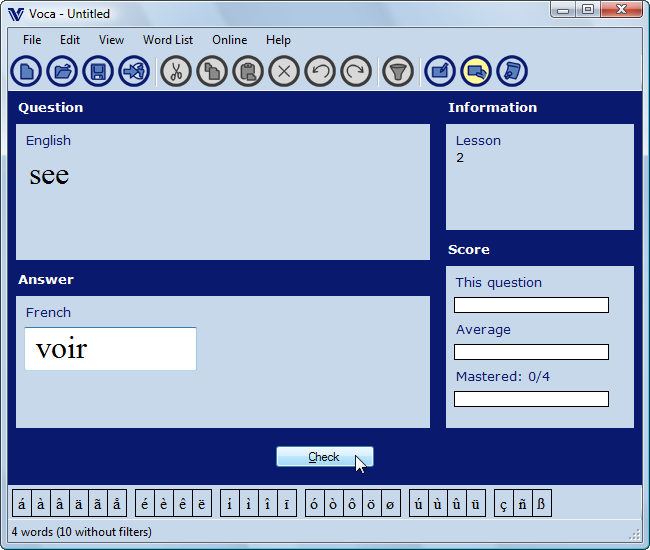Screen dimensions: 650x550
Task: Insert the ì character
Action: pos(249,504)
